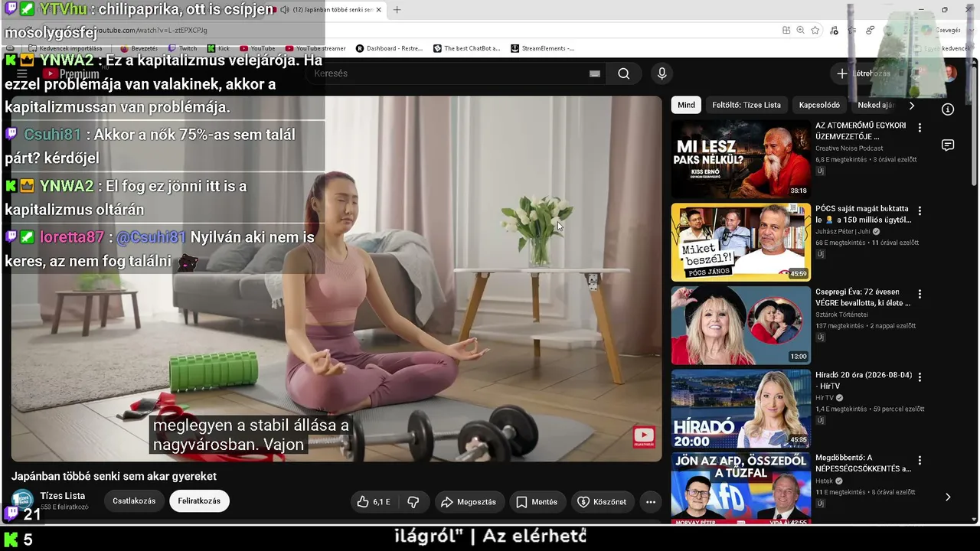This screenshot has height=551, width=980.
Task: Click the YouTube search magnifier button
Action: [624, 73]
